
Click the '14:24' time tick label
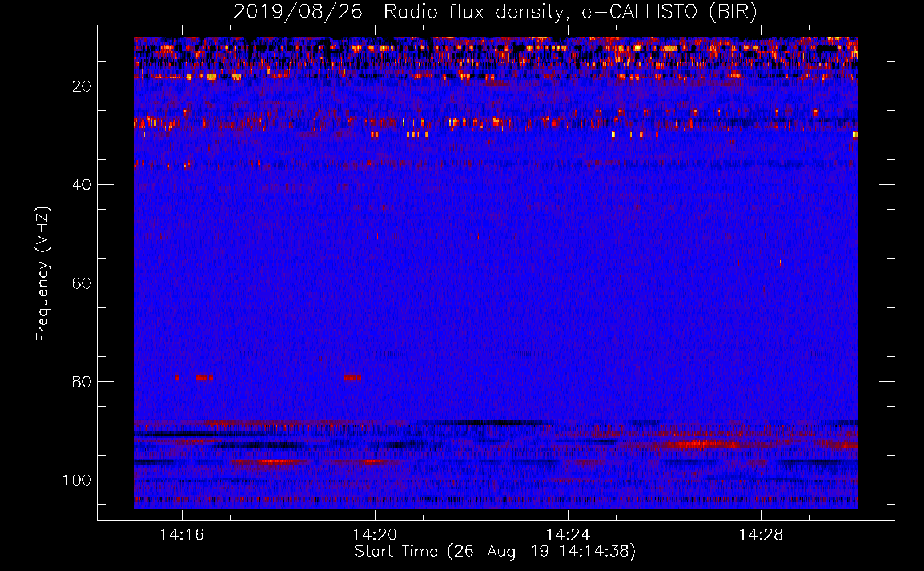pyautogui.click(x=568, y=535)
